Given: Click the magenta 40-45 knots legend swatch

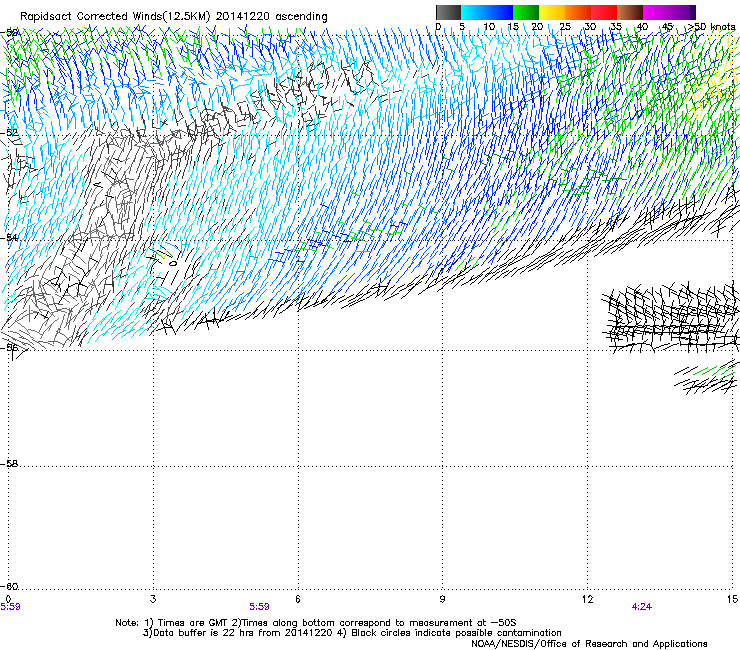Looking at the screenshot, I should tap(656, 12).
